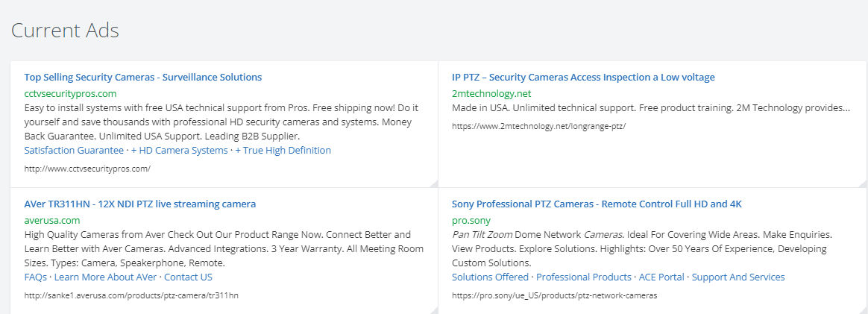Expand the cctvsecuritypros ad card corner
Viewport: 868px width, 314px height.
[434, 183]
